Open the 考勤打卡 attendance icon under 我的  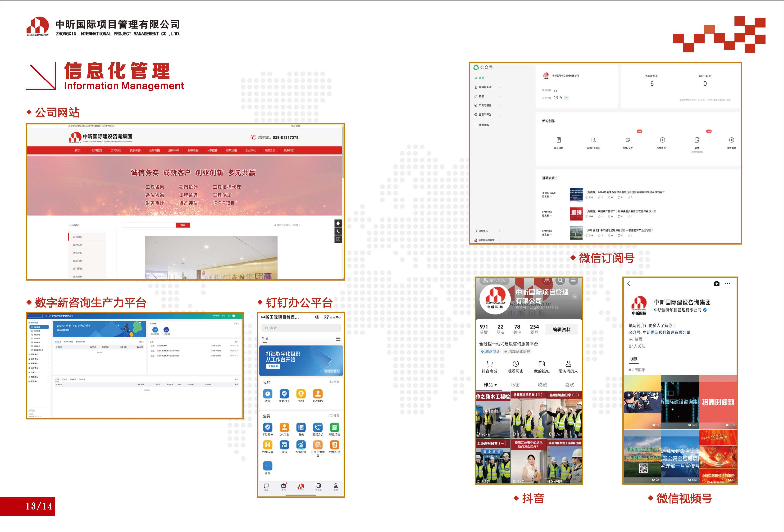[x=284, y=394]
